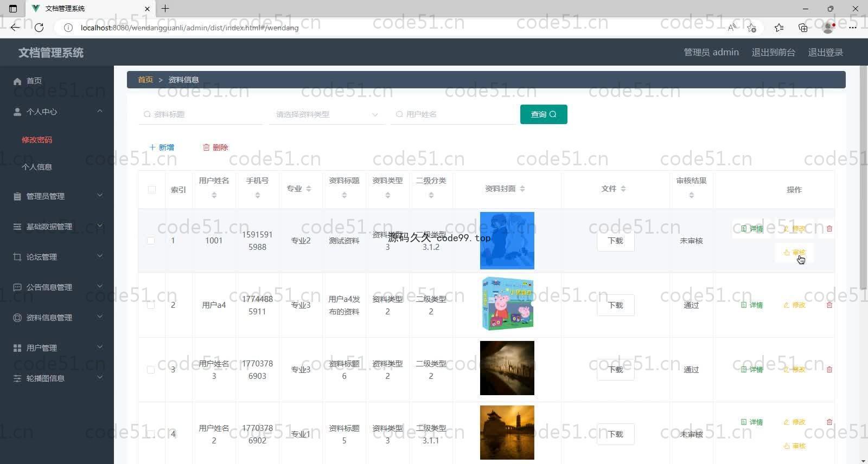This screenshot has width=868, height=464.
Task: Open the browser tab actions menu icon
Action: 14,9
